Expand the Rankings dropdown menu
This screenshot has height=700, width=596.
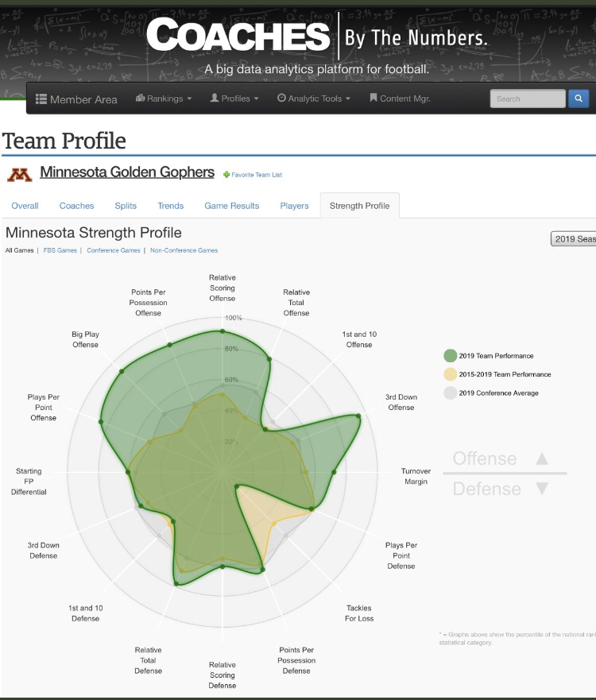[164, 99]
